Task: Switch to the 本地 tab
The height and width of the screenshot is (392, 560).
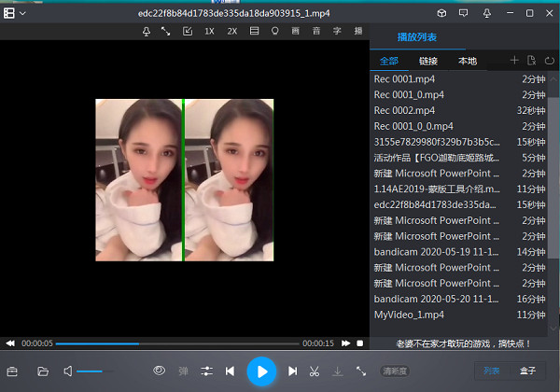Action: (x=468, y=61)
